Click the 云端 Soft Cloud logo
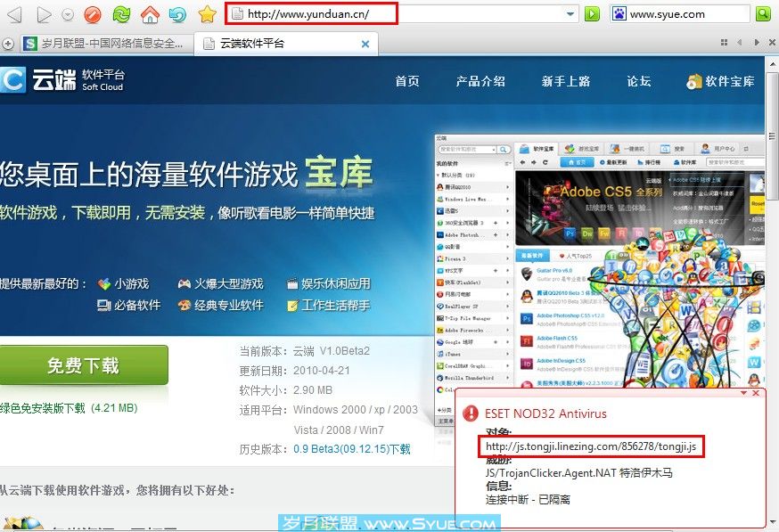779x532 pixels. click(61, 80)
